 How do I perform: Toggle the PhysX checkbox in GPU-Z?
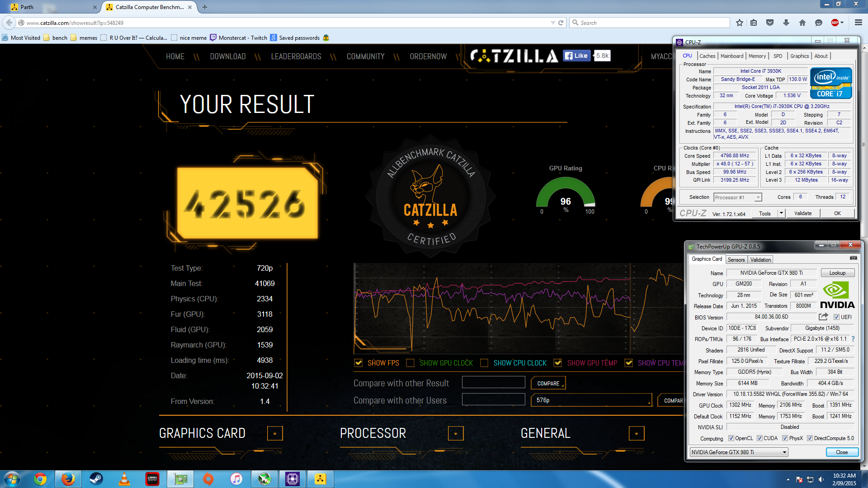(x=785, y=438)
